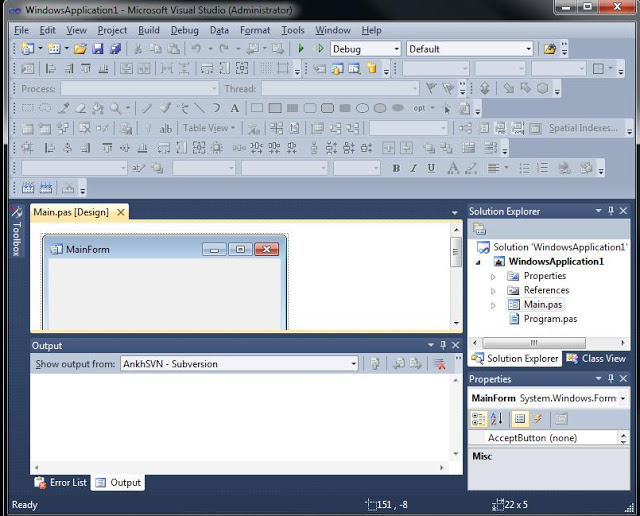This screenshot has height=516, width=640.
Task: Open the document tabs list dropdown arrow
Action: pyautogui.click(x=454, y=213)
